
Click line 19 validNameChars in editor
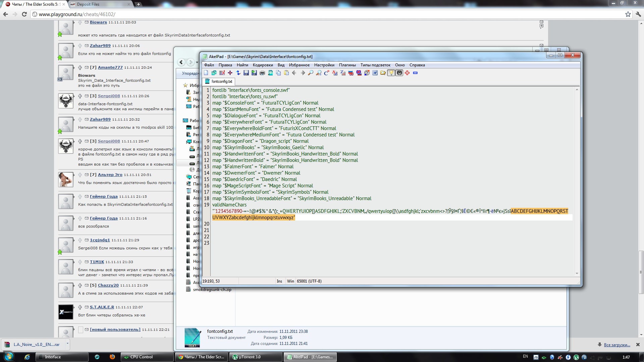coord(229,205)
